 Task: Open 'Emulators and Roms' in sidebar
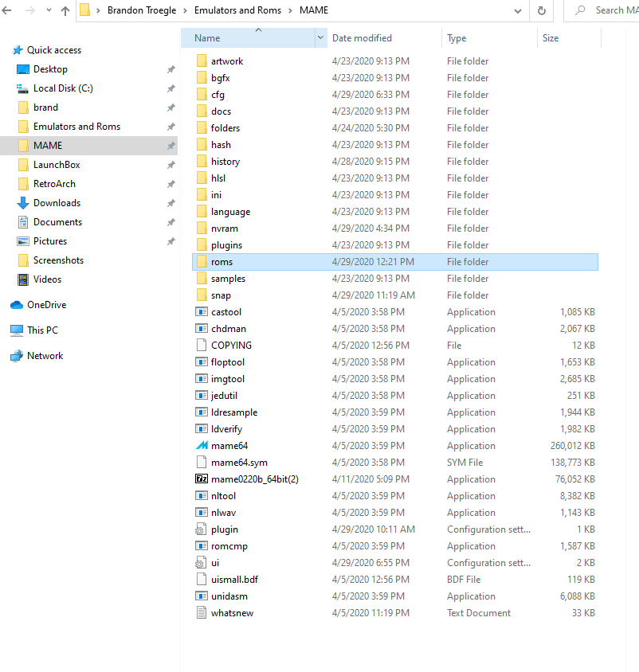coord(76,127)
